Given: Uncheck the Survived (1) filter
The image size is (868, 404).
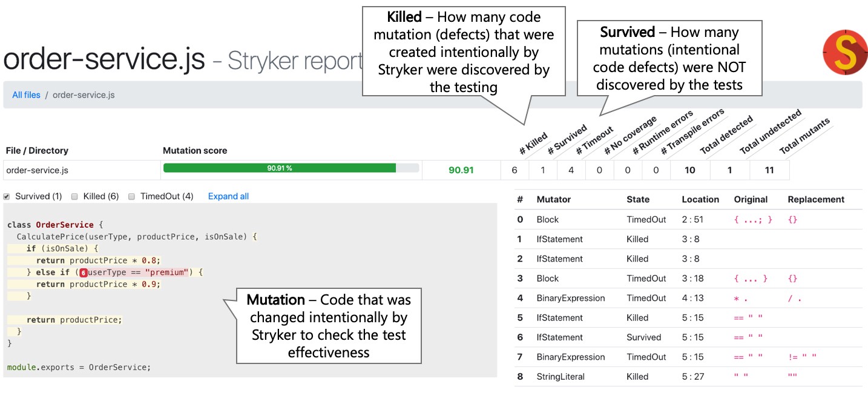Looking at the screenshot, I should 7,196.
